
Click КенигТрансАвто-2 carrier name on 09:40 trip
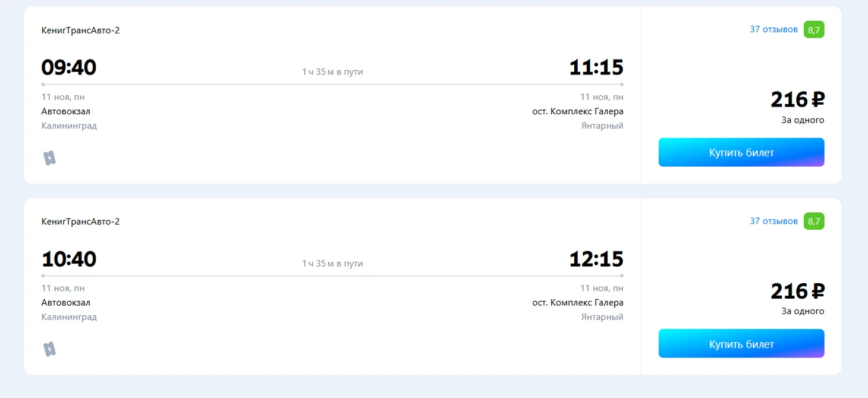80,30
